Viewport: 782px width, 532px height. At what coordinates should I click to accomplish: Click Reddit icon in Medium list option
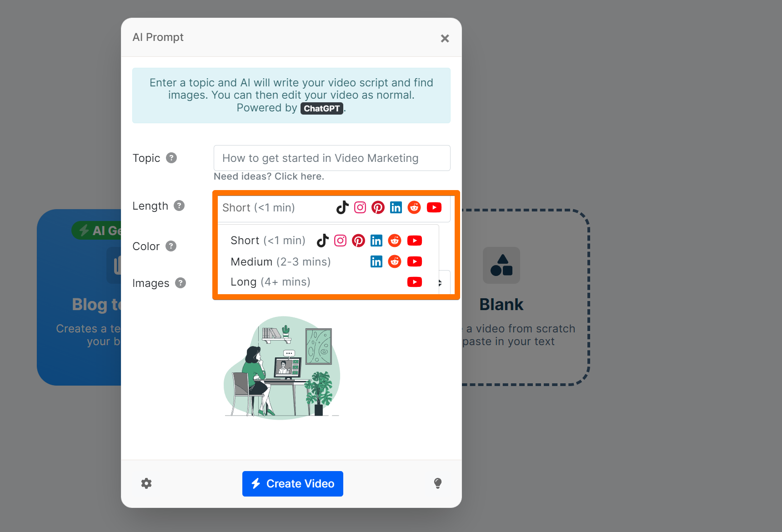pyautogui.click(x=395, y=261)
